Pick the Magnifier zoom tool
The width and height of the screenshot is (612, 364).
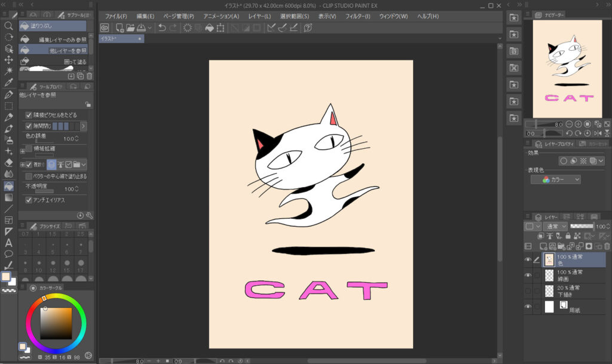click(x=9, y=26)
